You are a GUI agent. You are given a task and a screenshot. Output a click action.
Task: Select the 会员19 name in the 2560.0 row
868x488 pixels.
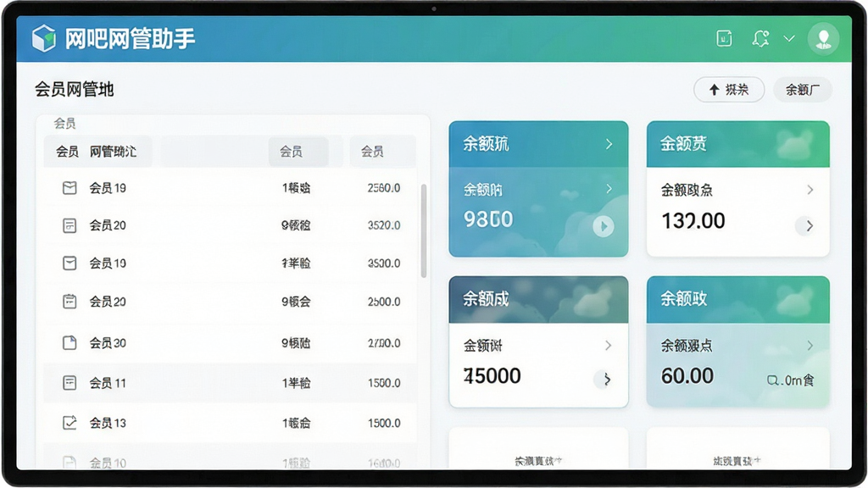pos(108,188)
